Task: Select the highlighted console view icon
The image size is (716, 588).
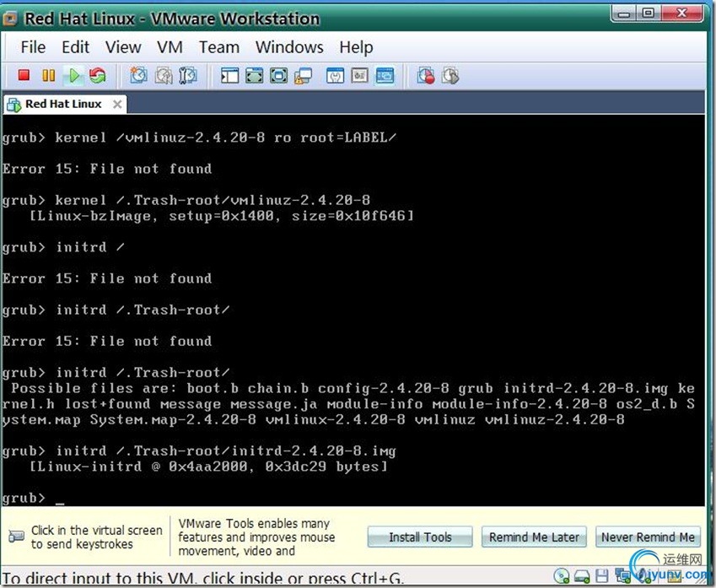Action: click(385, 75)
